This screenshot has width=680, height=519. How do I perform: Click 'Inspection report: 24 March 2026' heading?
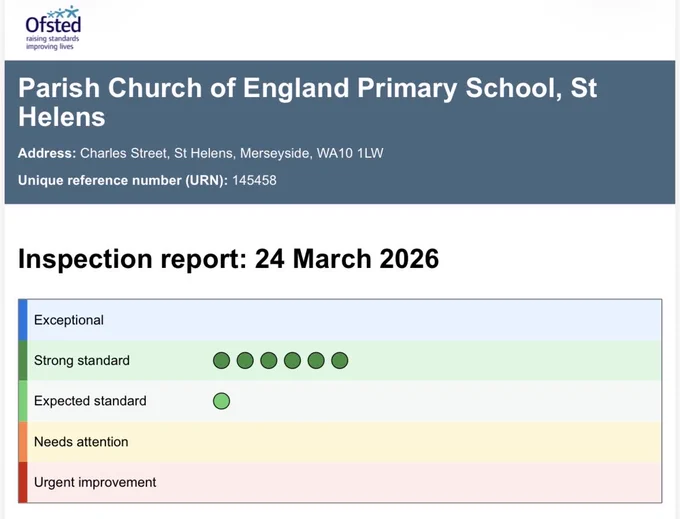tap(229, 259)
